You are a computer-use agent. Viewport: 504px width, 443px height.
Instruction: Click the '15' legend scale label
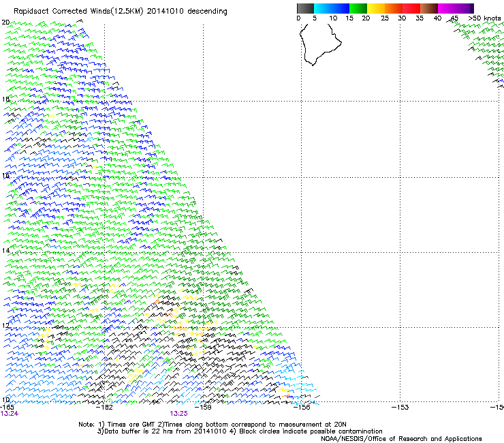click(x=349, y=18)
